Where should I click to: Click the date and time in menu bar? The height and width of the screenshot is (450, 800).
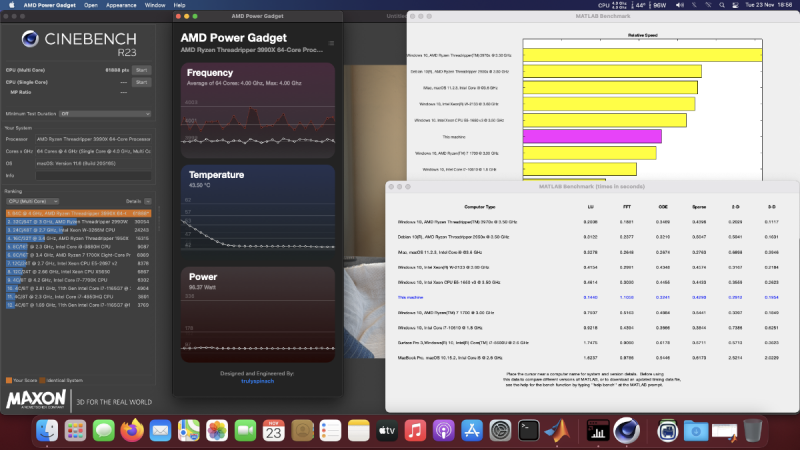click(769, 5)
